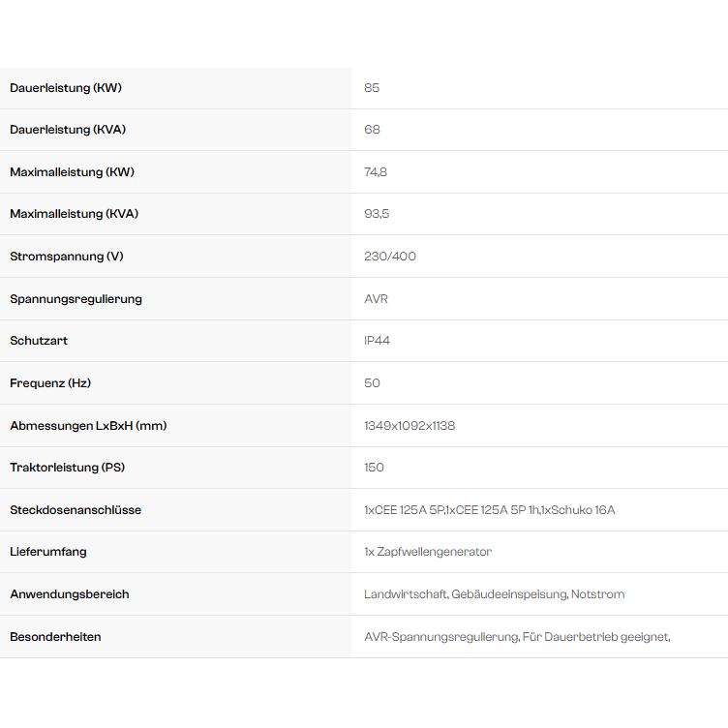Click the 1x Zapfwellengenerator Lieferumfang value
The width and height of the screenshot is (728, 728).
428,552
